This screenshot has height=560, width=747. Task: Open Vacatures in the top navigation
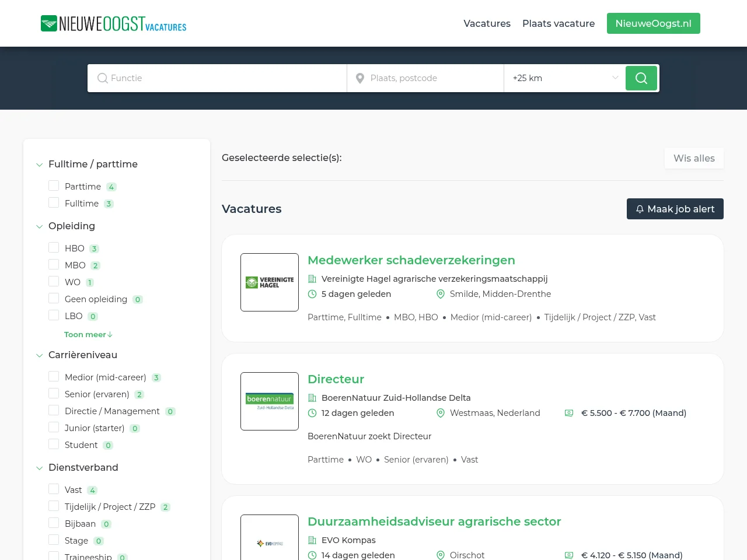click(x=487, y=23)
